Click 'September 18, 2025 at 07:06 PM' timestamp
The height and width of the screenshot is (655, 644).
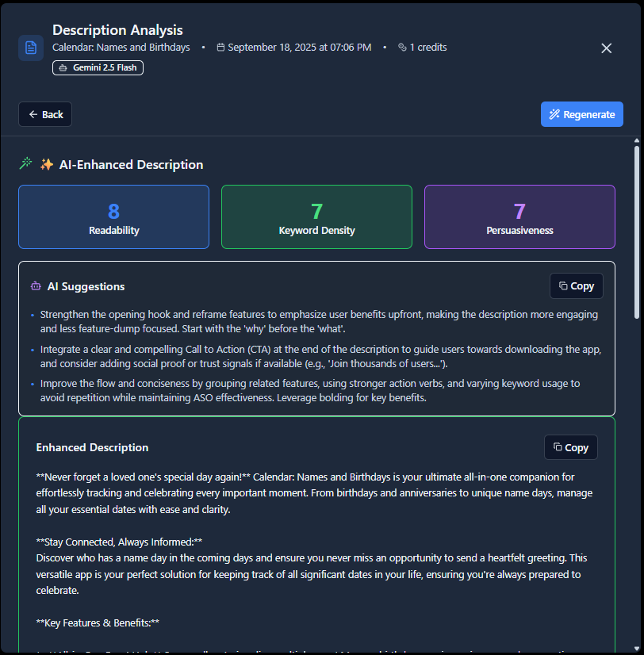299,48
